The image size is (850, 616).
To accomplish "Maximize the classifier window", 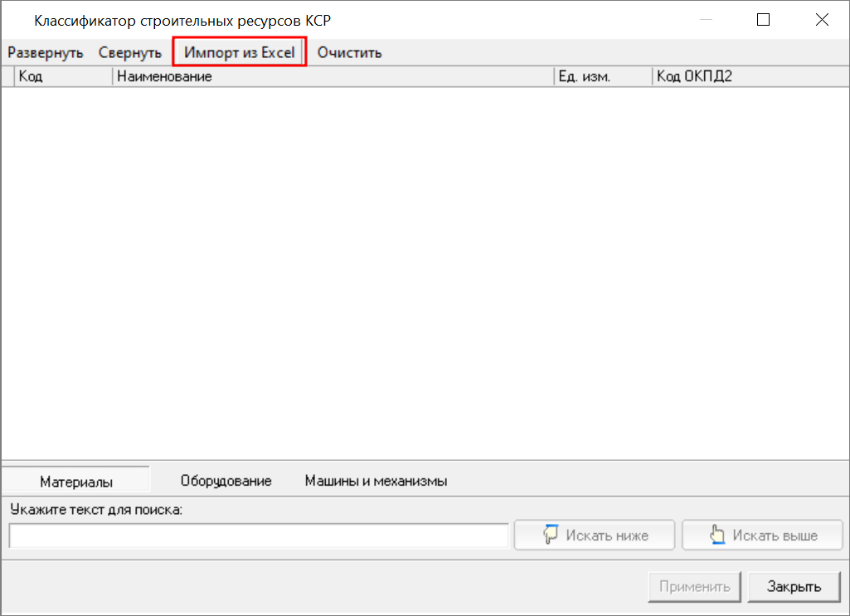I will click(x=764, y=20).
